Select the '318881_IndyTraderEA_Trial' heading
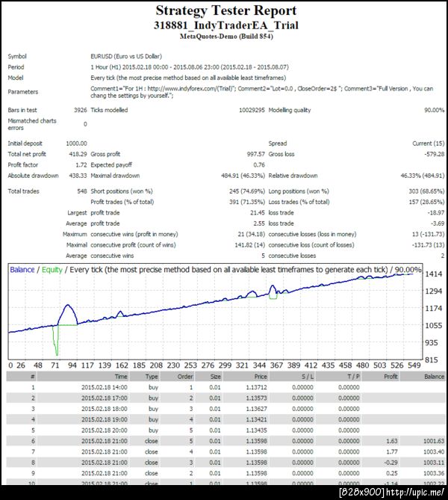The height and width of the screenshot is (500, 448). 226,25
